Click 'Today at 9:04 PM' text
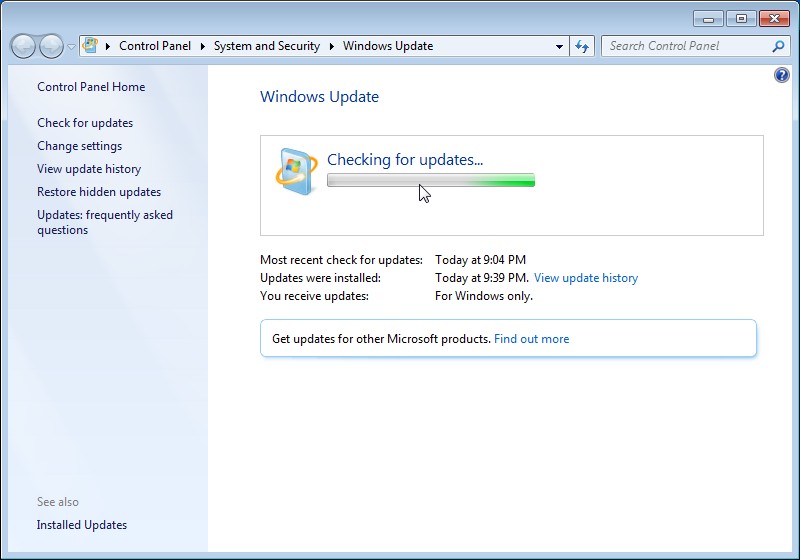This screenshot has height=560, width=800. pos(480,260)
